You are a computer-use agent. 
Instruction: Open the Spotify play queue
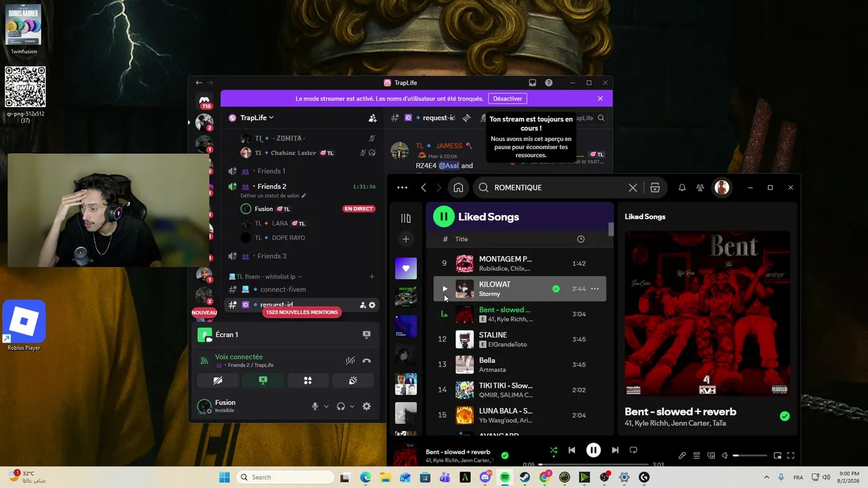tap(696, 456)
